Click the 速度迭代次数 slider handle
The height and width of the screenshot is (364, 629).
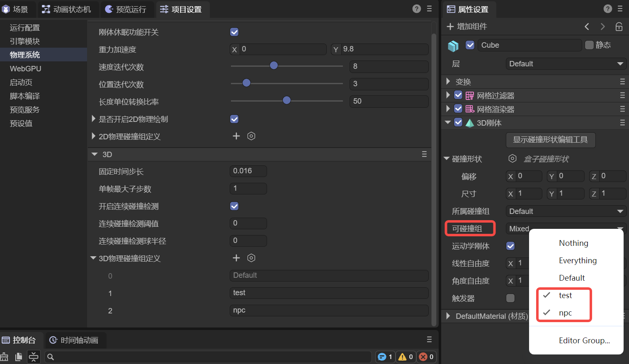coord(274,66)
